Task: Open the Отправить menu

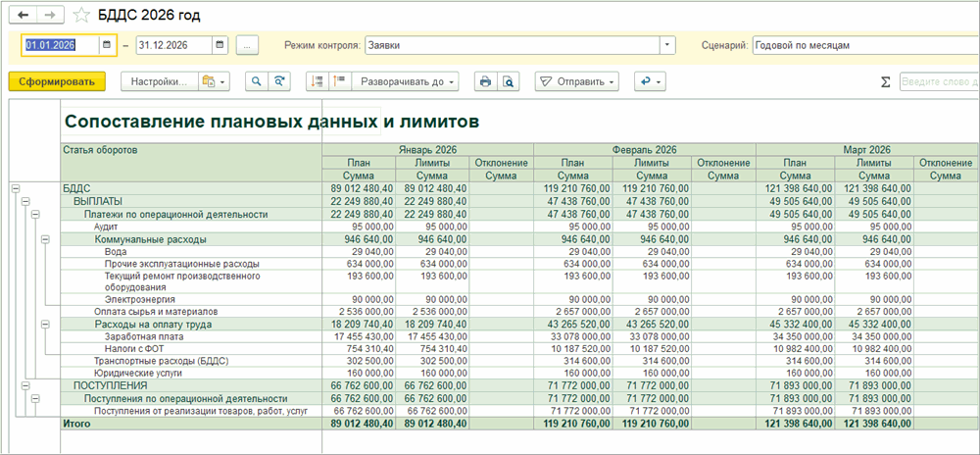Action: (x=576, y=81)
